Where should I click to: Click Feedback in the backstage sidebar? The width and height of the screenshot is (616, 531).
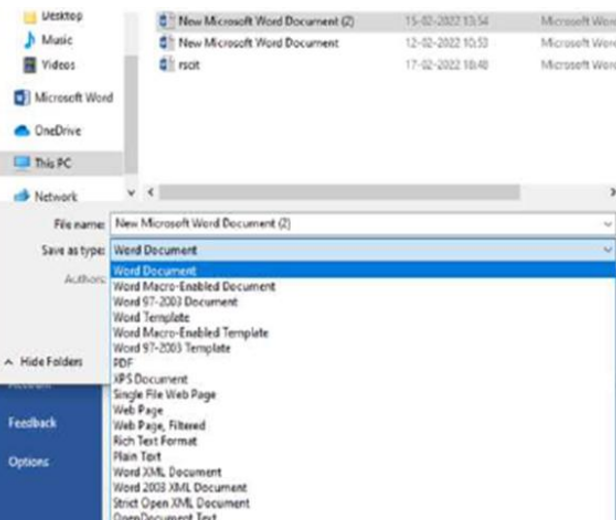click(x=32, y=423)
